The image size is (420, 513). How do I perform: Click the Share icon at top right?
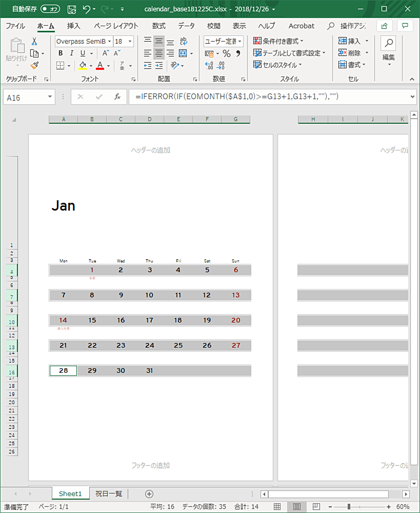click(385, 26)
